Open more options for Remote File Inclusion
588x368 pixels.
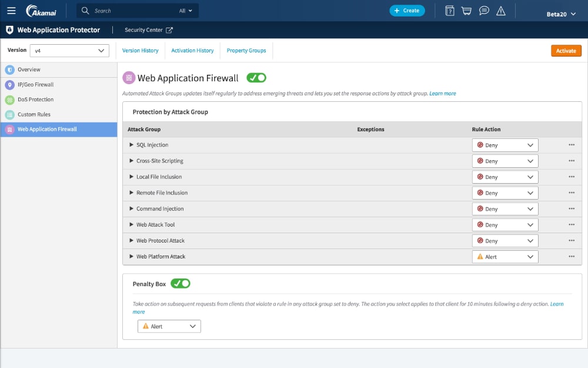point(571,193)
